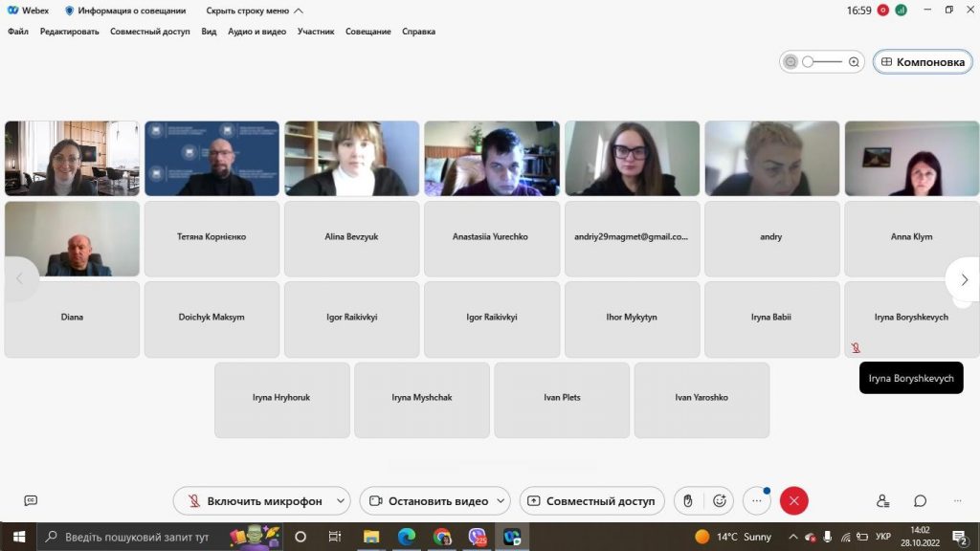
Task: Click the Совместный доступ share button
Action: [x=591, y=501]
